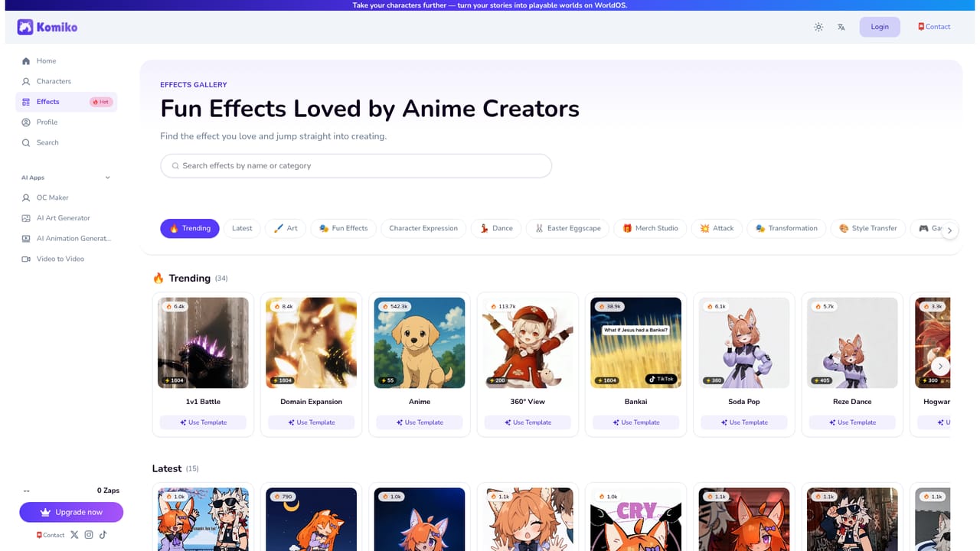The image size is (980, 551).
Task: Open the Domain Expansion effect thumbnail
Action: tap(311, 343)
